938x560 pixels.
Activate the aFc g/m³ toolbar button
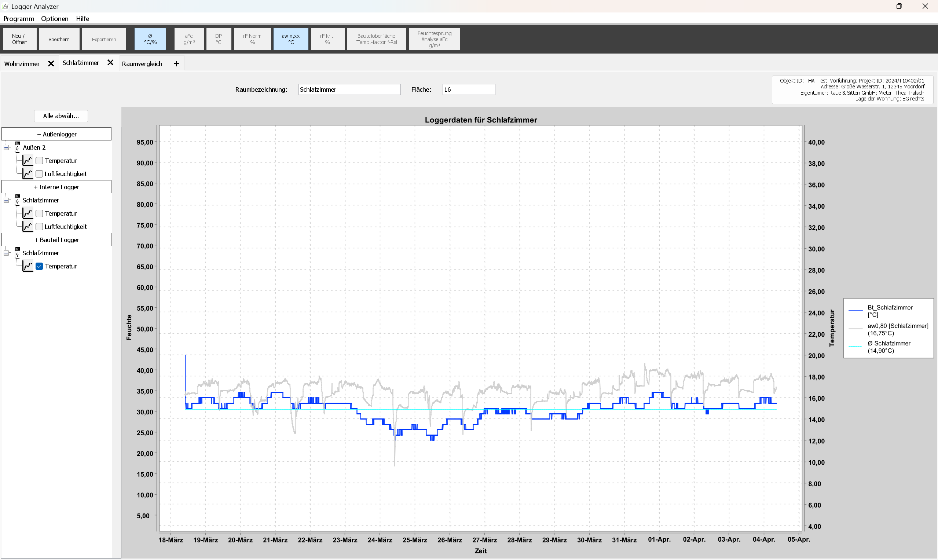(188, 39)
